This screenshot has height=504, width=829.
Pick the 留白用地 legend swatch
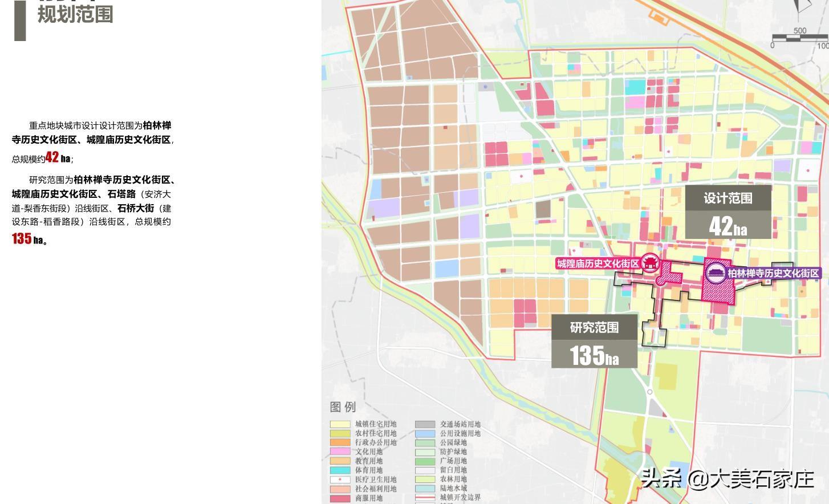[425, 470]
